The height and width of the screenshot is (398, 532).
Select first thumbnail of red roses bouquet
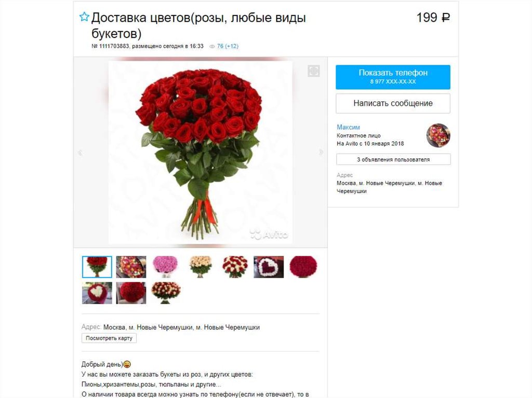[97, 267]
